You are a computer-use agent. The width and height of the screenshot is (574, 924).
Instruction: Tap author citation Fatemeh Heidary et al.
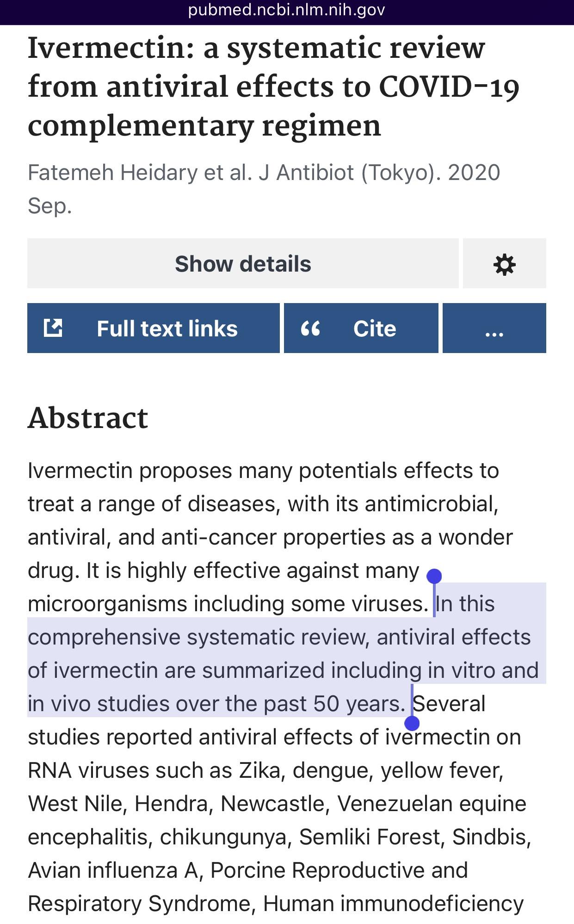[140, 173]
